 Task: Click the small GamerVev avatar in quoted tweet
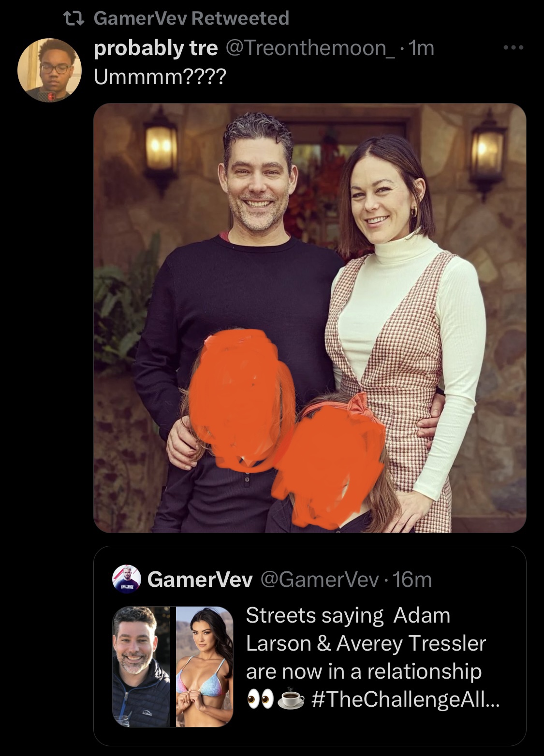(127, 579)
